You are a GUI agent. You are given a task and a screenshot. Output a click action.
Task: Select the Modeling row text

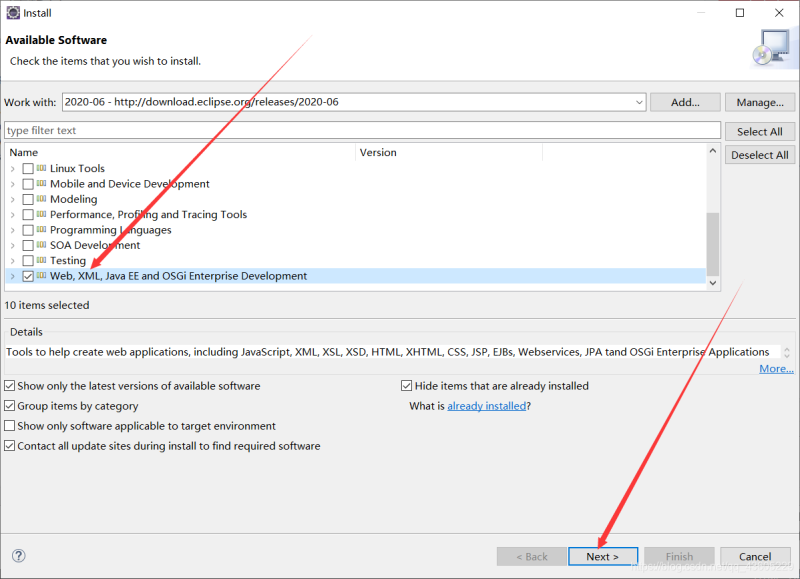[x=73, y=199]
